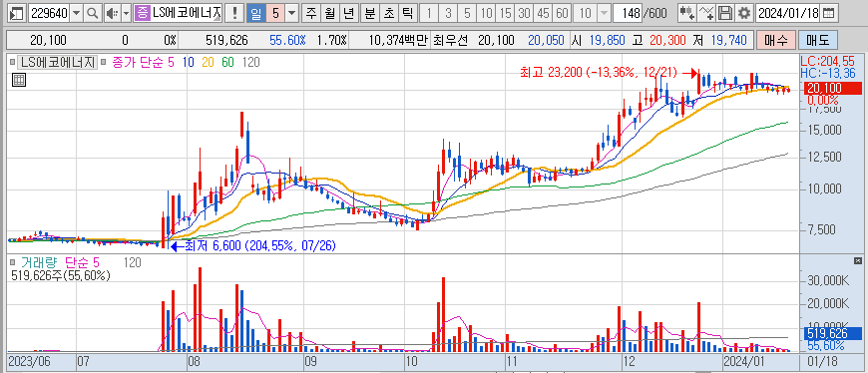This screenshot has width=868, height=373.
Task: Open stock search with the magnifier icon
Action: pyautogui.click(x=93, y=13)
